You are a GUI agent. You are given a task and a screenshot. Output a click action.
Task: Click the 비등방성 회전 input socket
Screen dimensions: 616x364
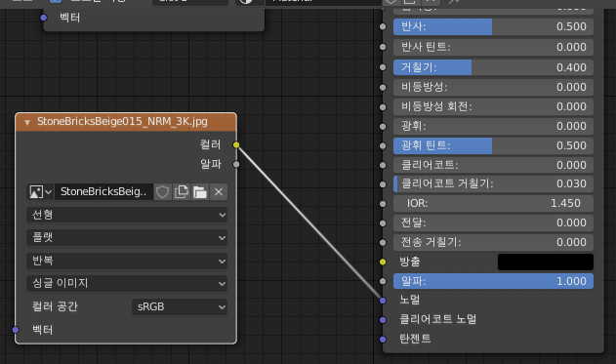[x=383, y=106]
